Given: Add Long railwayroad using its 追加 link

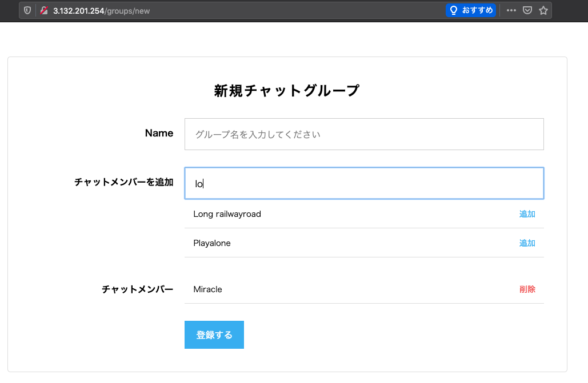Looking at the screenshot, I should (527, 213).
